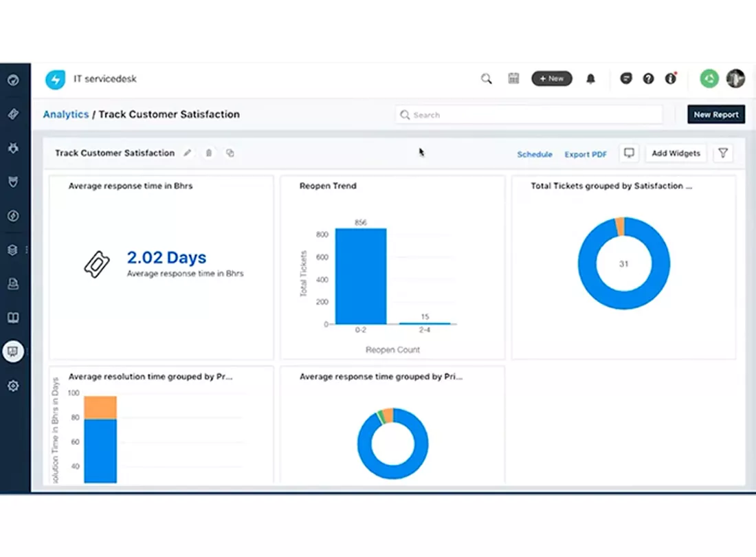Open the filter funnel icon
This screenshot has height=557, width=756.
pyautogui.click(x=723, y=153)
